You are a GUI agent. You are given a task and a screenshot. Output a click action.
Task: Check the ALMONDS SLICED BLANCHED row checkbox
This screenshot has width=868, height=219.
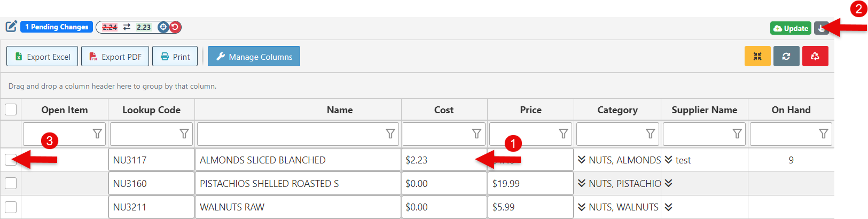(11, 159)
